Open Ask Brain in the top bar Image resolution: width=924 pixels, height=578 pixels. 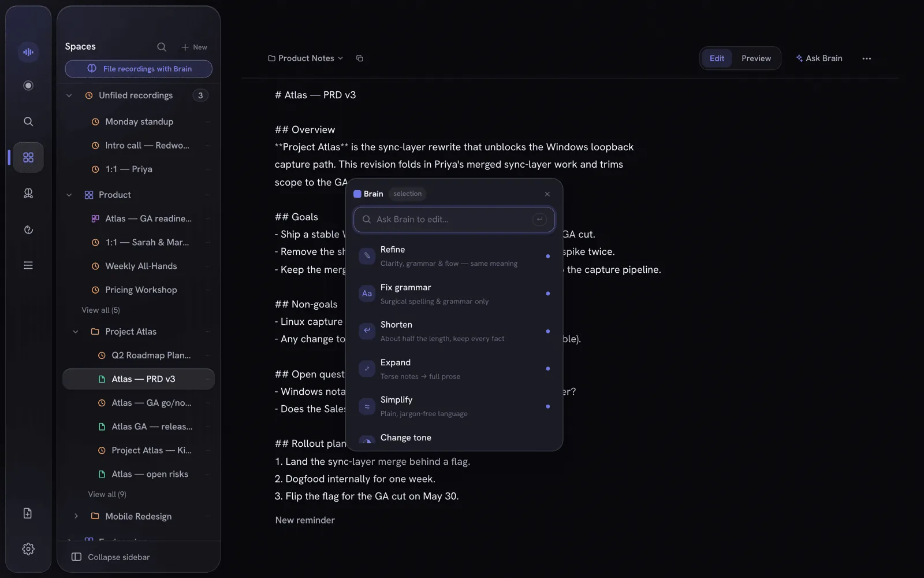[x=819, y=58]
